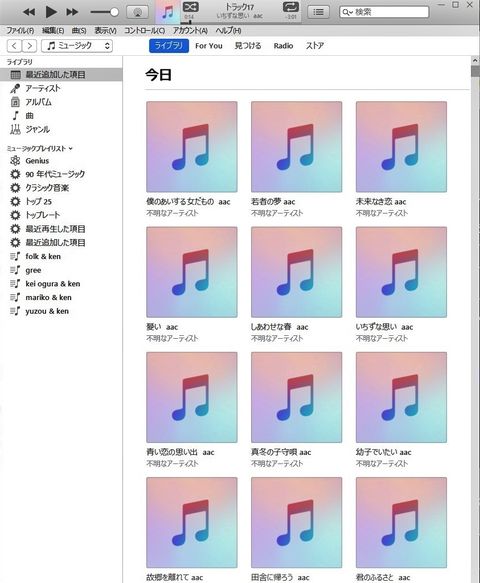480x583 pixels.
Task: Collapse the ミュージックプレイリスト section chevron
Action: coord(71,149)
